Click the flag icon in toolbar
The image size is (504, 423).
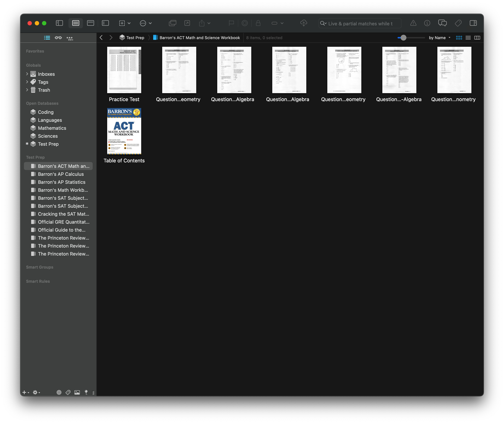click(x=231, y=23)
